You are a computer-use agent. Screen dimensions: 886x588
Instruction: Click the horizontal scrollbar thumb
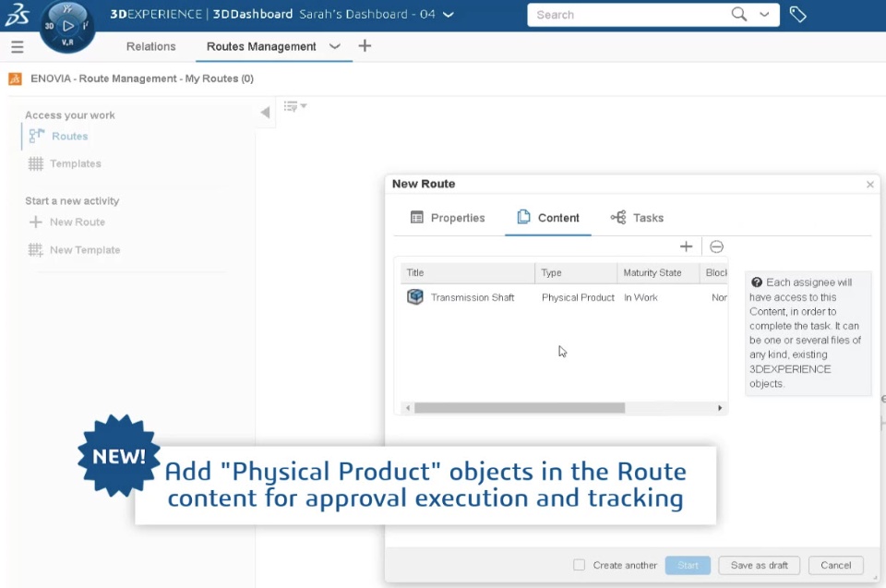520,408
